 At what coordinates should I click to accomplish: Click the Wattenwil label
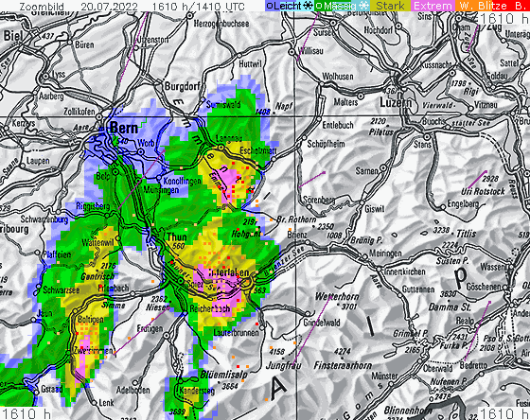point(98,242)
